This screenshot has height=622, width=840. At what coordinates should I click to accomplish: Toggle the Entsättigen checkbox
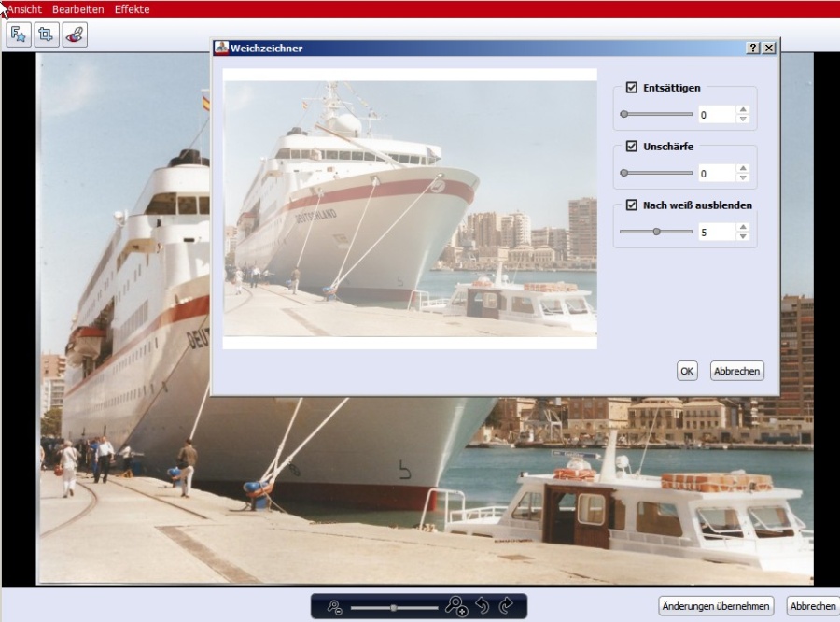click(x=632, y=88)
